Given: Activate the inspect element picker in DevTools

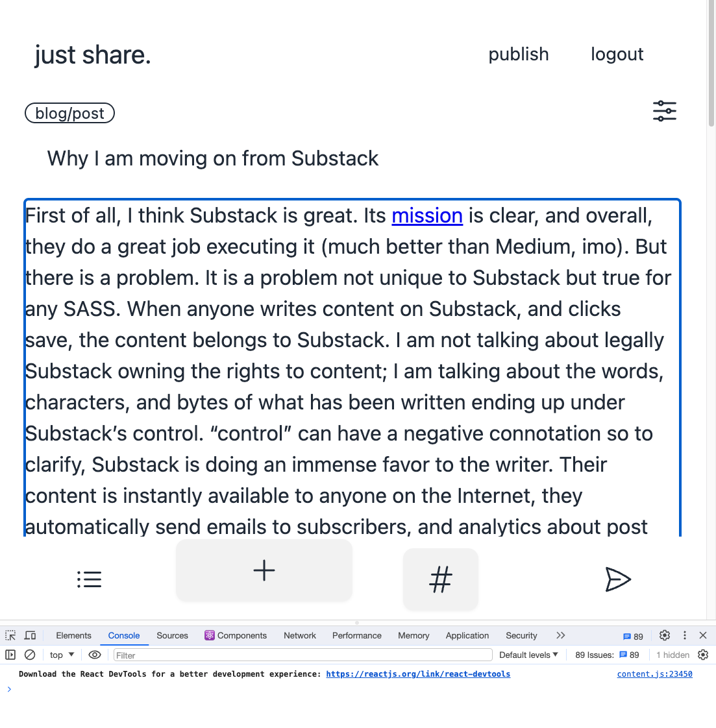Looking at the screenshot, I should [10, 635].
